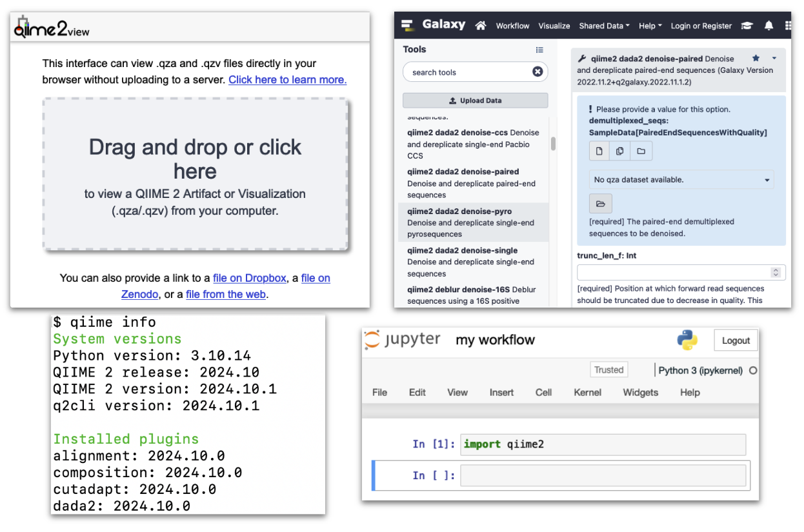The height and width of the screenshot is (532, 804).
Task: Select the multiple datasets input icon
Action: pyautogui.click(x=620, y=151)
